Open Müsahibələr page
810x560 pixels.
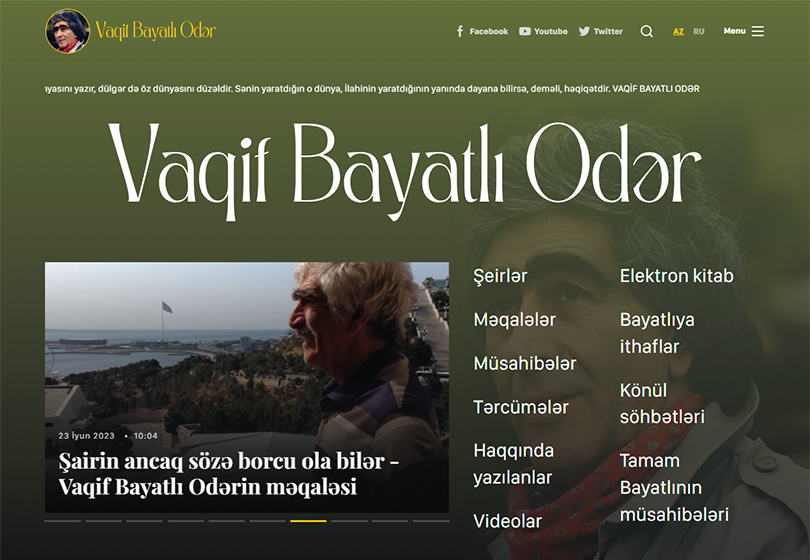pyautogui.click(x=524, y=363)
